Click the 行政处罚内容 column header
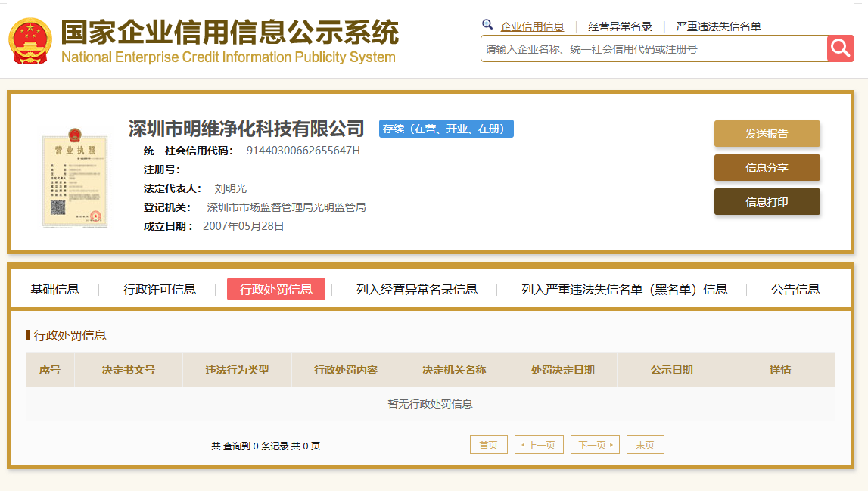The width and height of the screenshot is (868, 491). click(345, 370)
